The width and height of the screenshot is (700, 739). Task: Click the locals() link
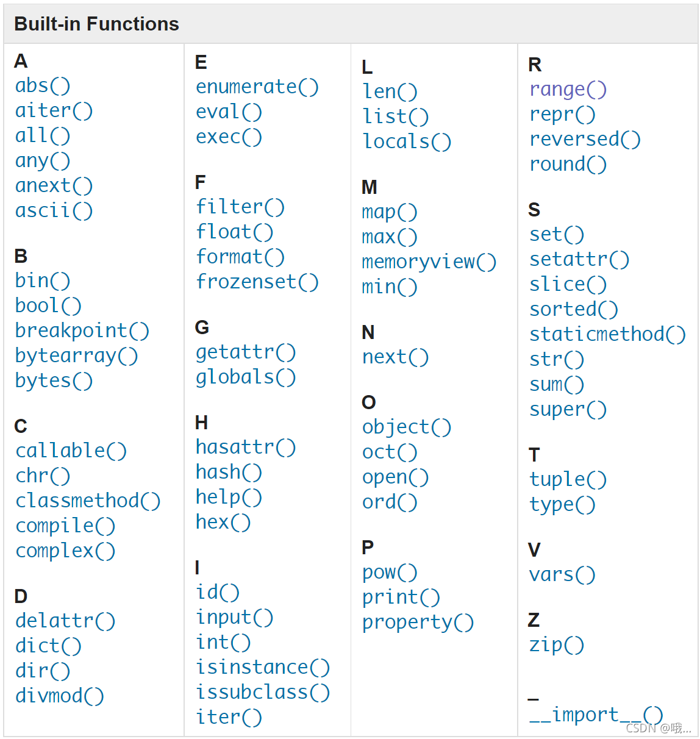click(407, 142)
